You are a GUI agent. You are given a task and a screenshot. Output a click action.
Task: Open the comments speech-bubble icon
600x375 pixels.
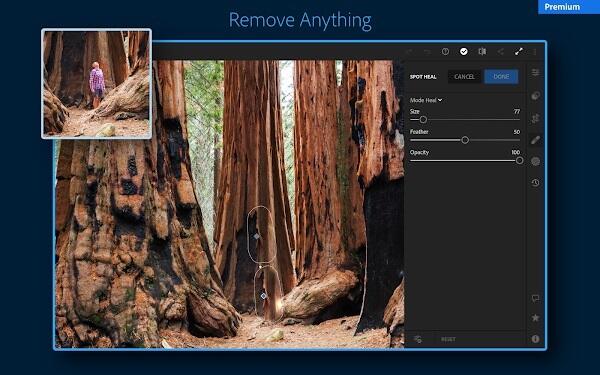click(x=535, y=298)
